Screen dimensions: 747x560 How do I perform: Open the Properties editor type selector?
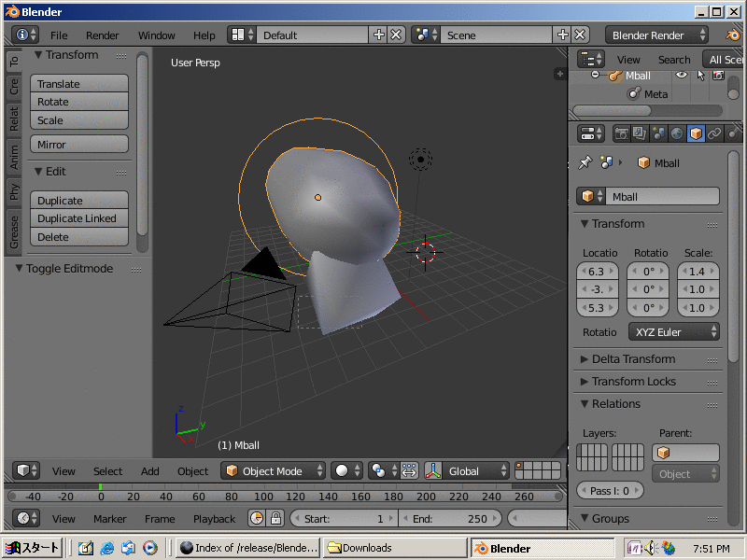[591, 133]
